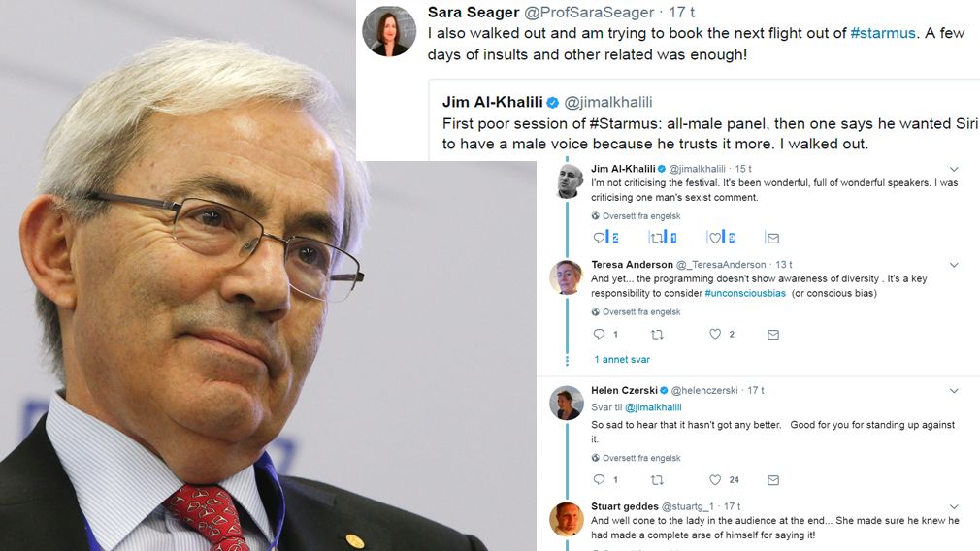980x551 pixels.
Task: Open the #starmus hashtag link
Action: pyautogui.click(x=883, y=33)
